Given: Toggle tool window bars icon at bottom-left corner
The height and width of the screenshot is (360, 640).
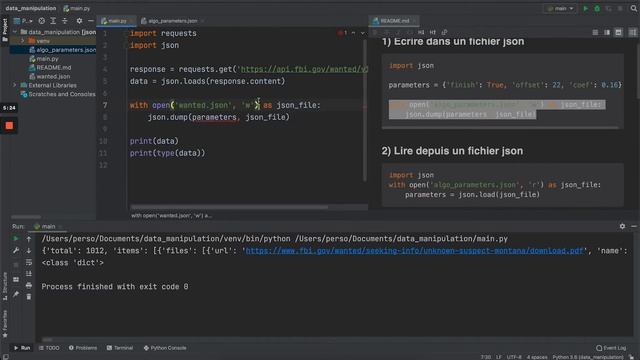Looking at the screenshot, I should 5,357.
